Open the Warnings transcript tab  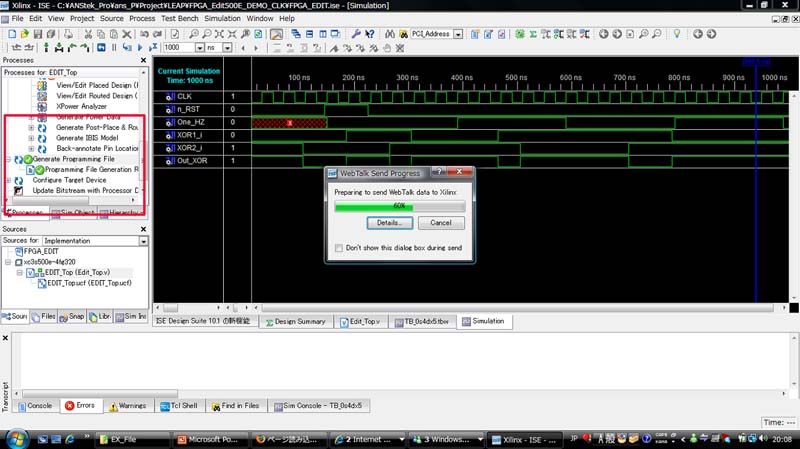pyautogui.click(x=128, y=406)
